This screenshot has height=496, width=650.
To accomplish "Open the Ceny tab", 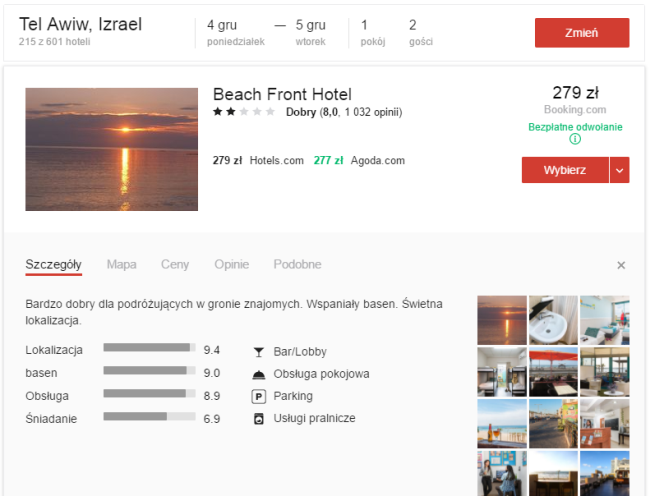I will (175, 264).
